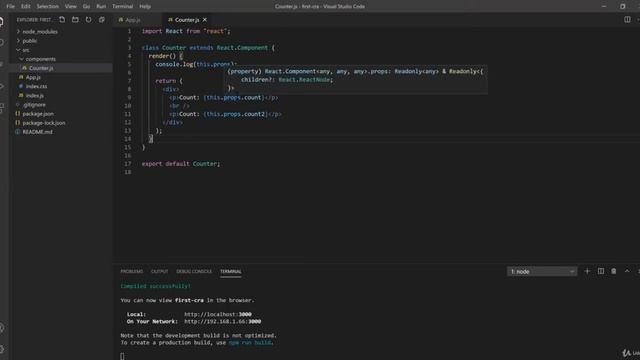
Task: Expand the public folder
Action: point(27,41)
